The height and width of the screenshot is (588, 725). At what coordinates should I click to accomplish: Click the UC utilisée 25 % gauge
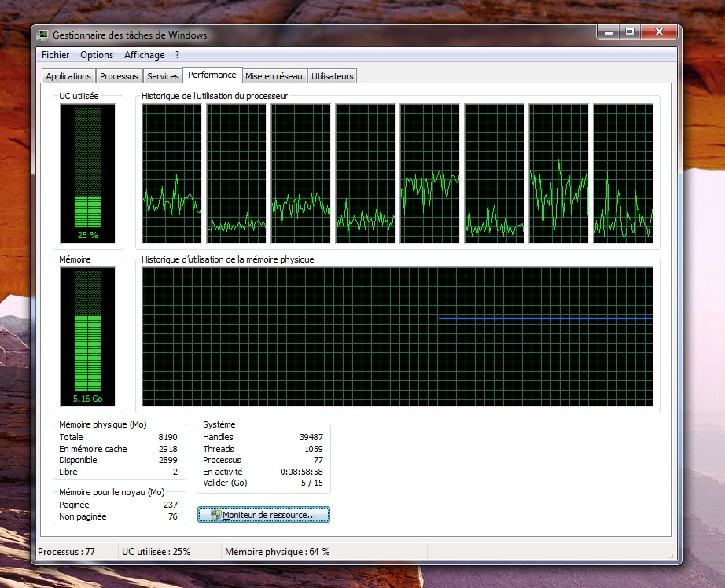pyautogui.click(x=88, y=173)
